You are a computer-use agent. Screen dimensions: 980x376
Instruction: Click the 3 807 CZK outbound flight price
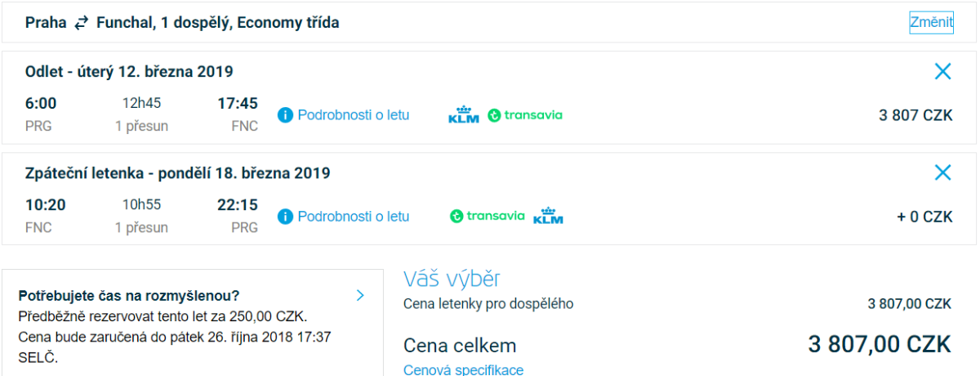click(x=915, y=115)
